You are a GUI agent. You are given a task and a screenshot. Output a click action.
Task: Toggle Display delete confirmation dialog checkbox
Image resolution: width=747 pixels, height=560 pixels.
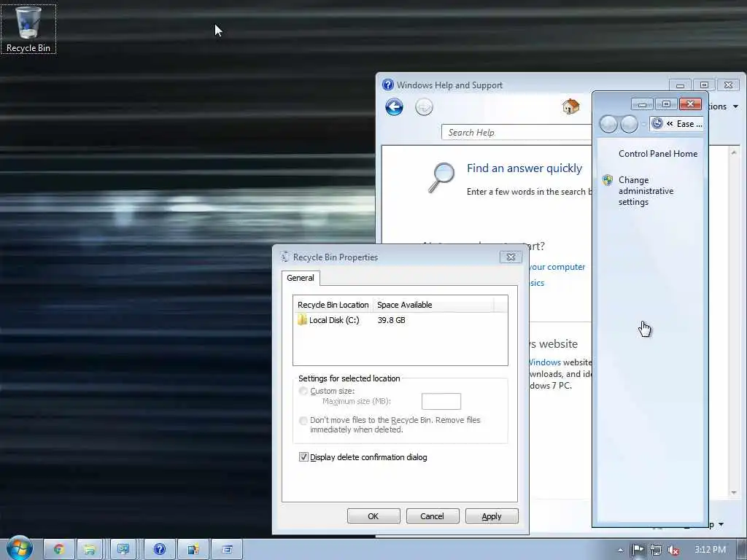pyautogui.click(x=303, y=457)
